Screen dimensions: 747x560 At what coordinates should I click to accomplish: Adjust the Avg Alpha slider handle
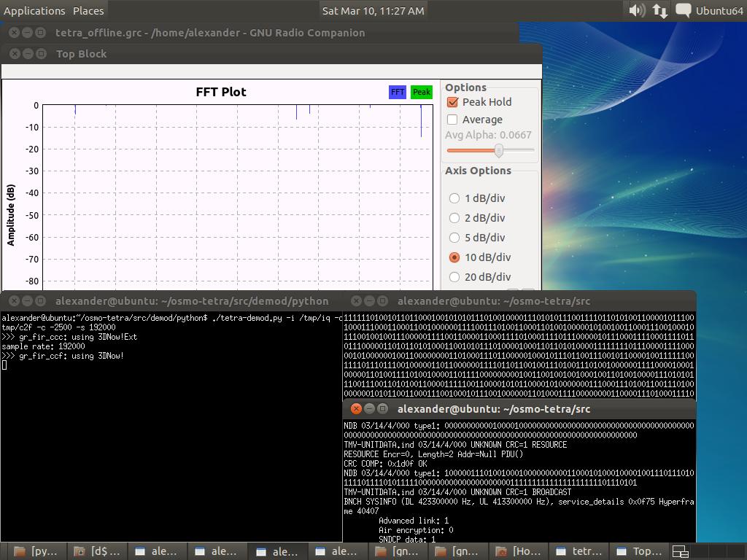point(499,150)
